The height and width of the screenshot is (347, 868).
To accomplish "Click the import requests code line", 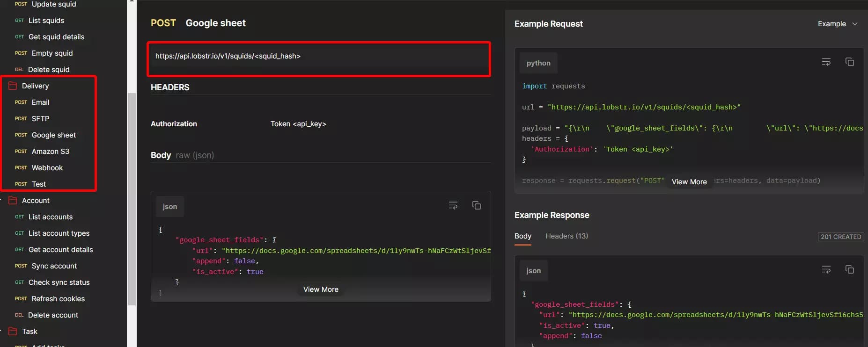I will pos(553,86).
